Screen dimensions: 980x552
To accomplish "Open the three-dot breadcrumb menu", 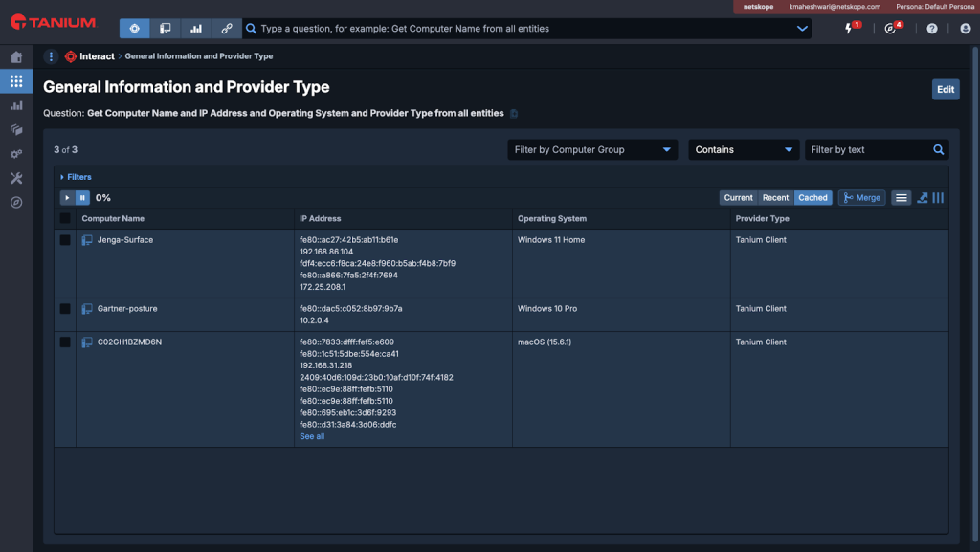I will (x=51, y=56).
